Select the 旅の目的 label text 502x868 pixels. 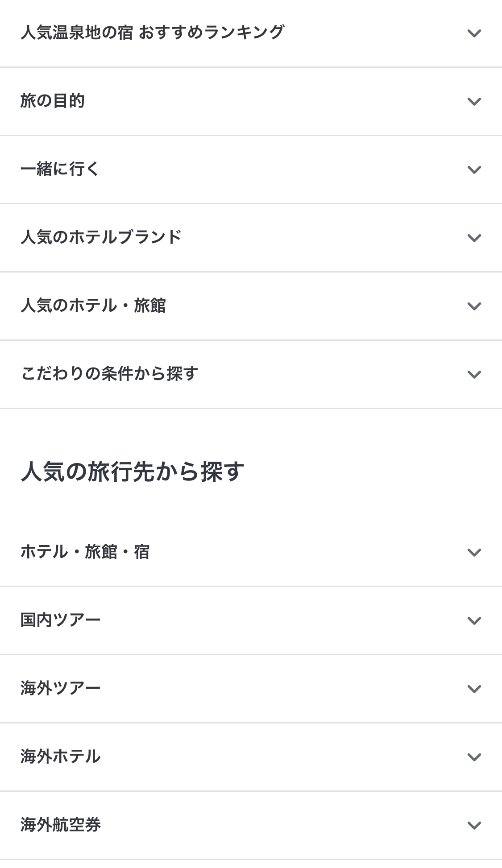52,101
